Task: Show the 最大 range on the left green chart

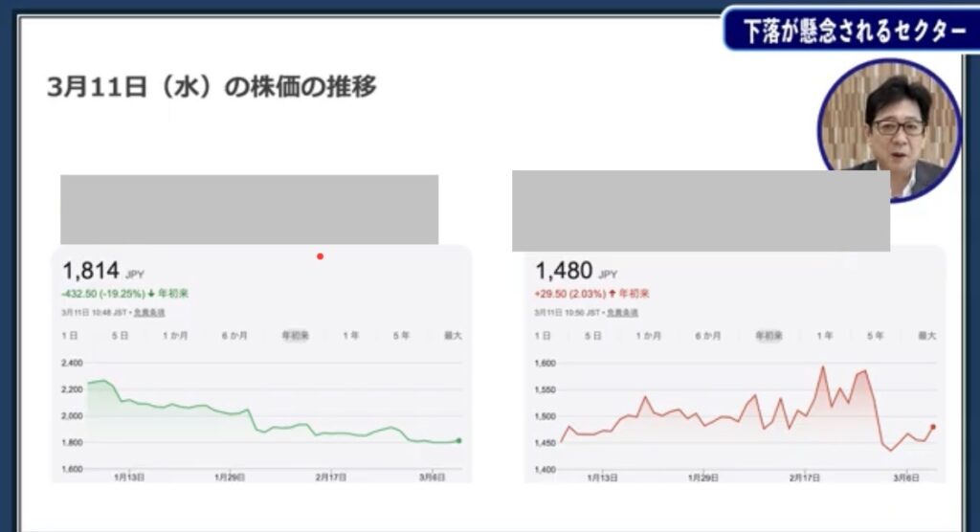Action: [452, 336]
